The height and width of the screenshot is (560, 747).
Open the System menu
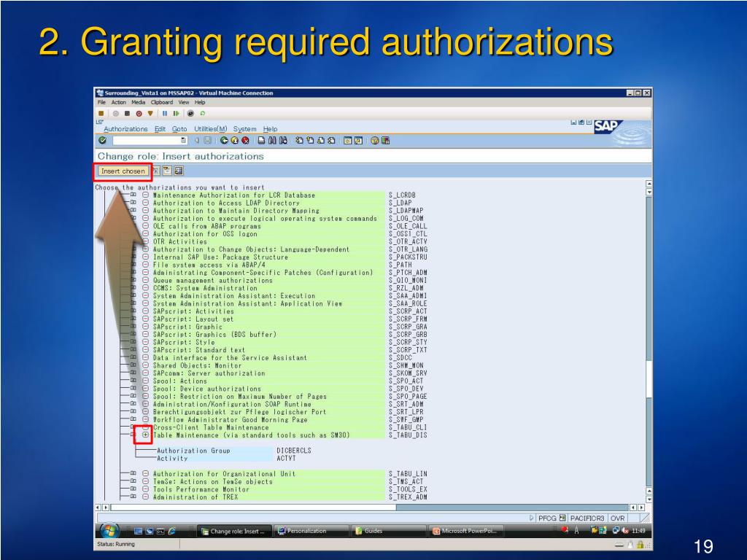point(245,129)
